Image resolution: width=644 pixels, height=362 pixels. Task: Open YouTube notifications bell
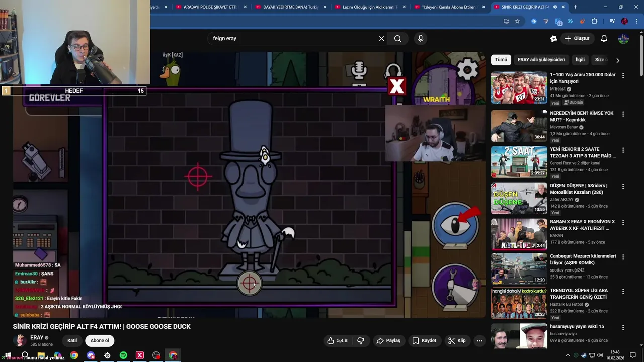[604, 38]
